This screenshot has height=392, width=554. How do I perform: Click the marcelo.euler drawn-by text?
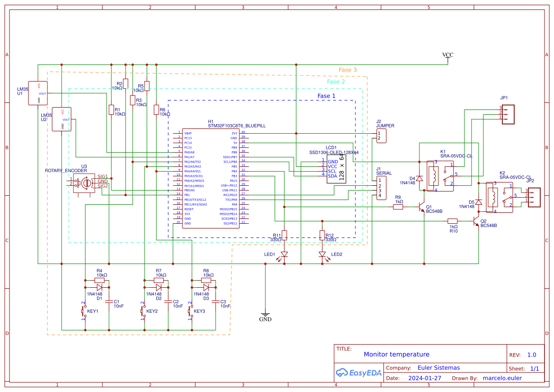(x=502, y=378)
